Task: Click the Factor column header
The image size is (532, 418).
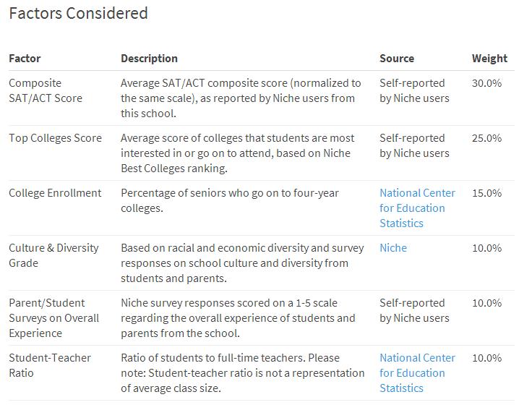Action: coord(25,59)
